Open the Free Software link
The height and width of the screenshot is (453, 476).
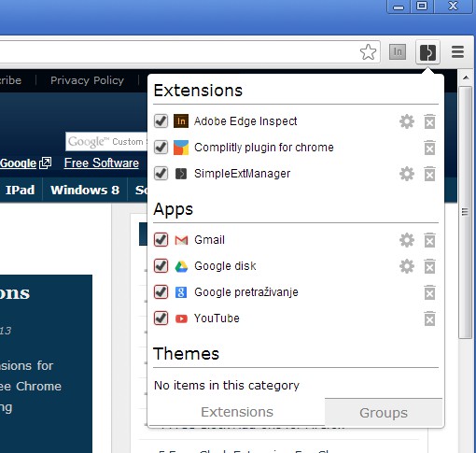[102, 163]
